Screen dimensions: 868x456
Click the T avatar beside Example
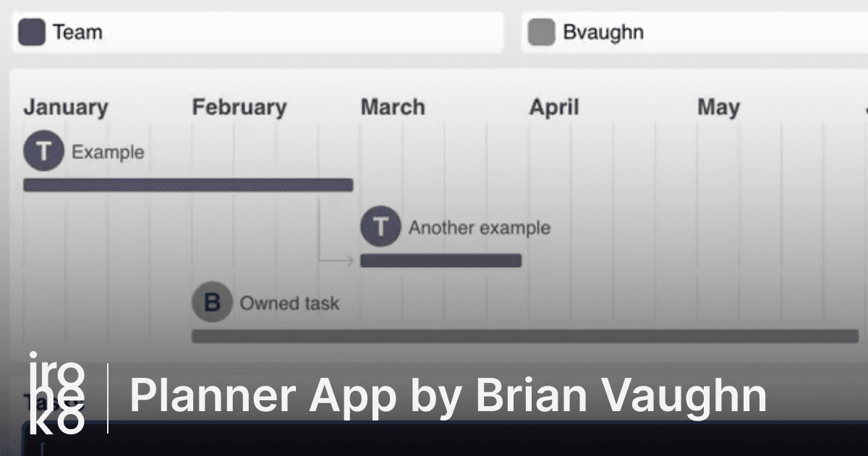[44, 152]
